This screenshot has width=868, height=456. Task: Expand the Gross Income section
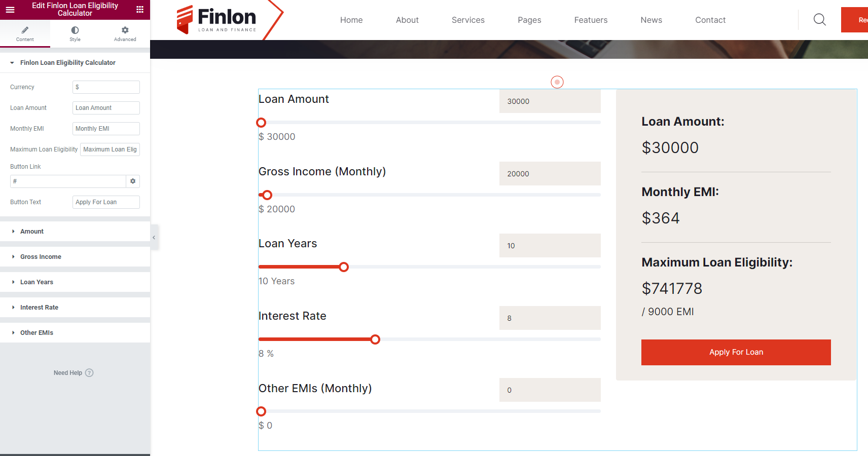coord(41,257)
